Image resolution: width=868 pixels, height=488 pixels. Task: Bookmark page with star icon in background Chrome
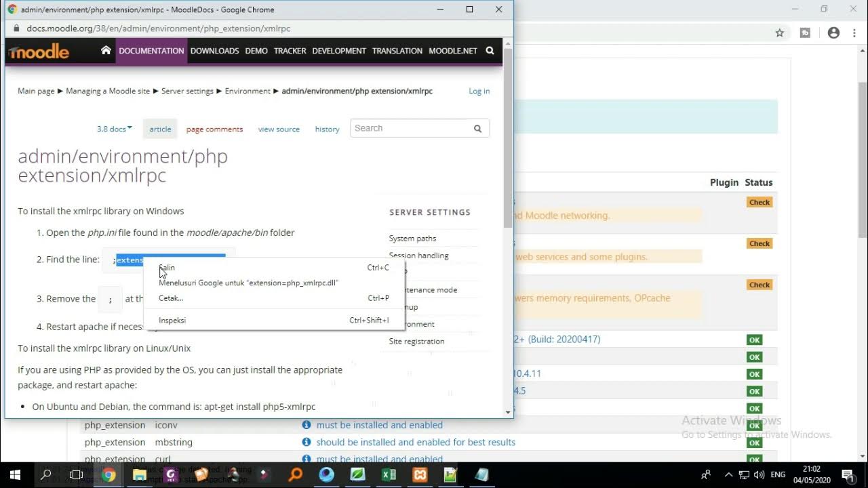[780, 33]
